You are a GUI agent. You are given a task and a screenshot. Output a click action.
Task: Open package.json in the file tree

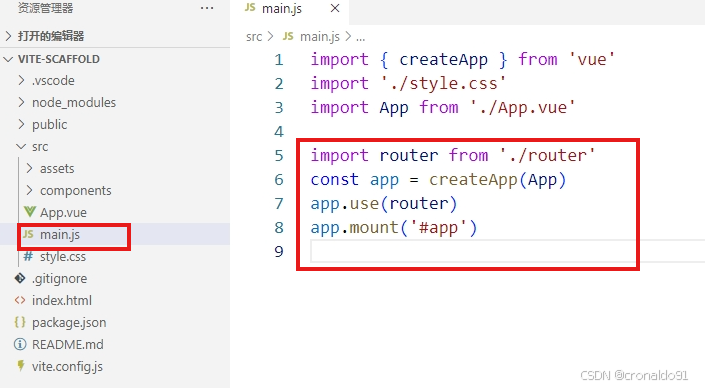tap(69, 323)
